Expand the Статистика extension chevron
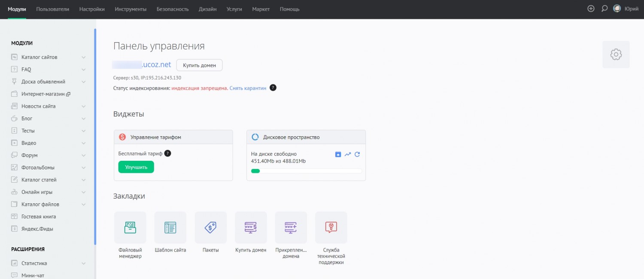 [x=83, y=263]
